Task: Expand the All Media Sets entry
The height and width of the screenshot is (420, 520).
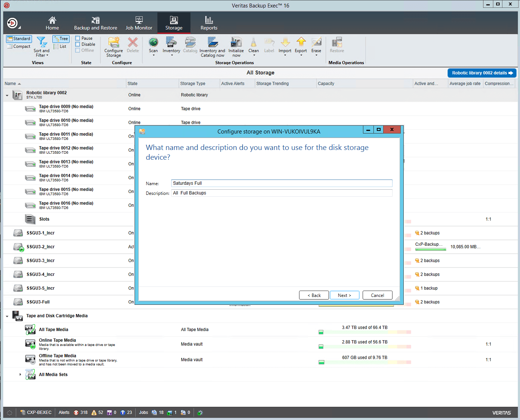Action: coord(20,374)
